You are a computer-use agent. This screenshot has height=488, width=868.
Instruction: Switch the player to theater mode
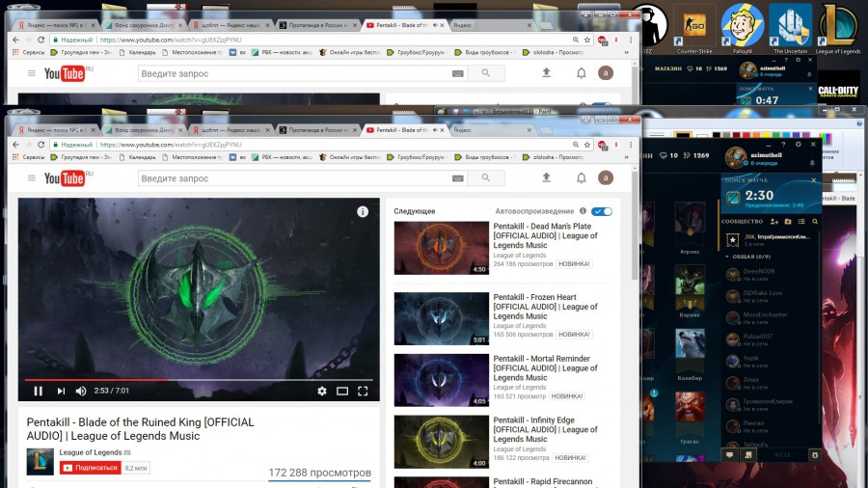pyautogui.click(x=342, y=391)
